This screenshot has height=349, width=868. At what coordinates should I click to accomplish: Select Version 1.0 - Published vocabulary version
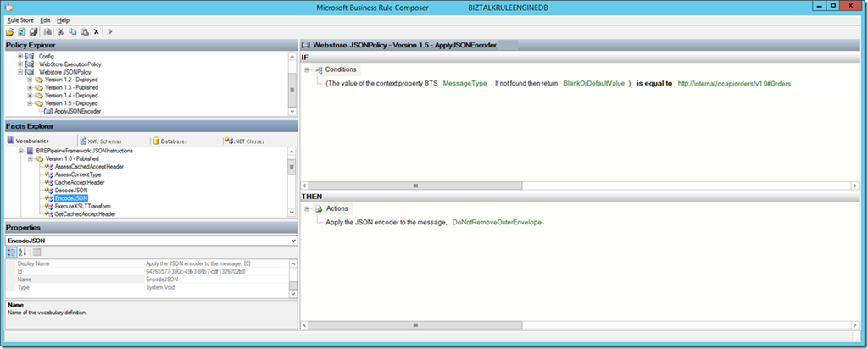tap(72, 158)
